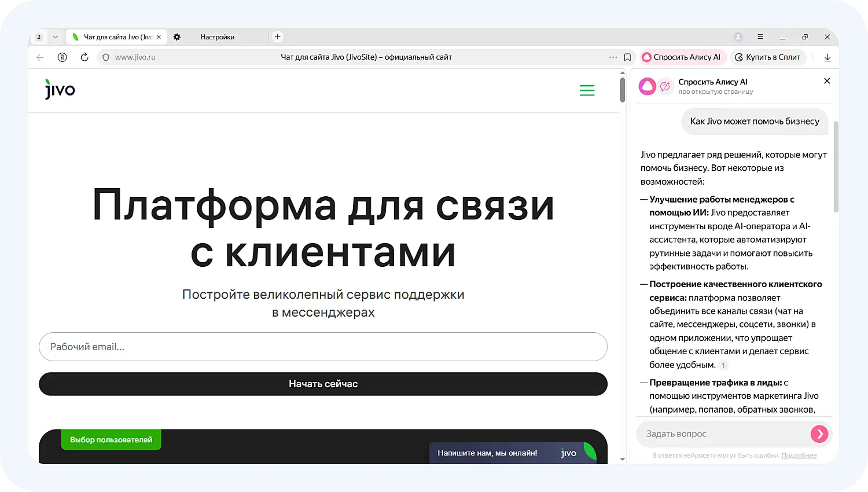The image size is (868, 492).
Task: Click the Купить в Сплит toolbar button
Action: point(768,57)
